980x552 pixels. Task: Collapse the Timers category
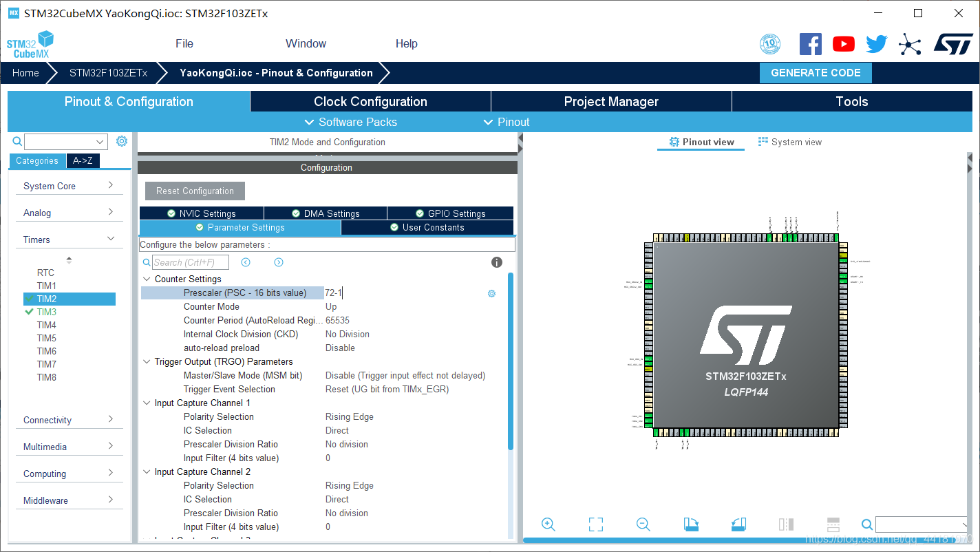69,240
